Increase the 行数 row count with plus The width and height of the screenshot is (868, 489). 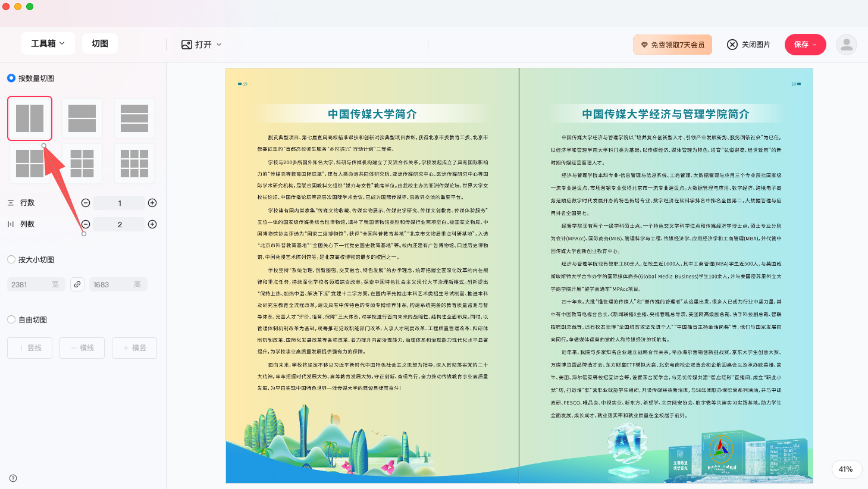click(152, 203)
